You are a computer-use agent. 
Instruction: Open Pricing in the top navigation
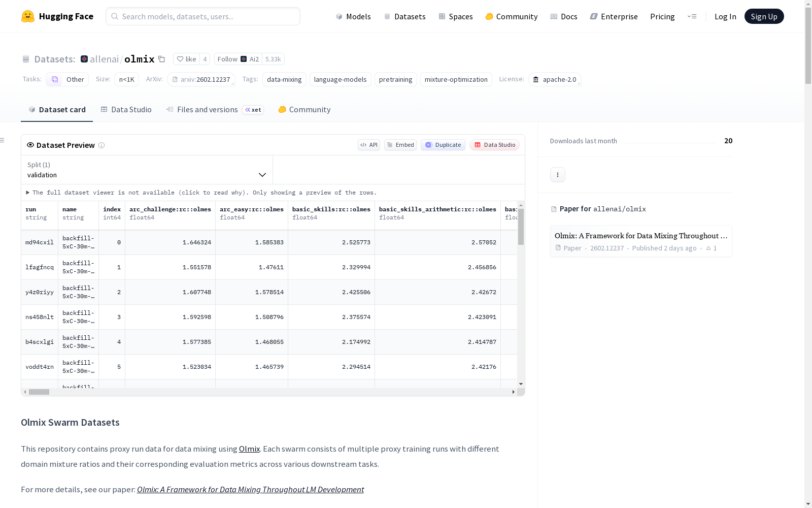662,16
